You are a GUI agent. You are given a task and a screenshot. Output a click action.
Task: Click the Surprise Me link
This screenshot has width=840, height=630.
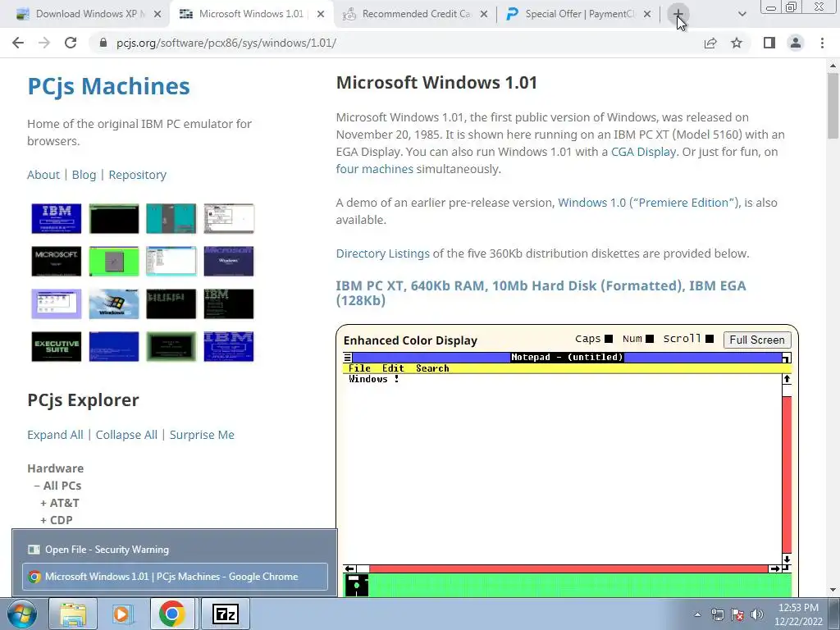click(x=202, y=435)
